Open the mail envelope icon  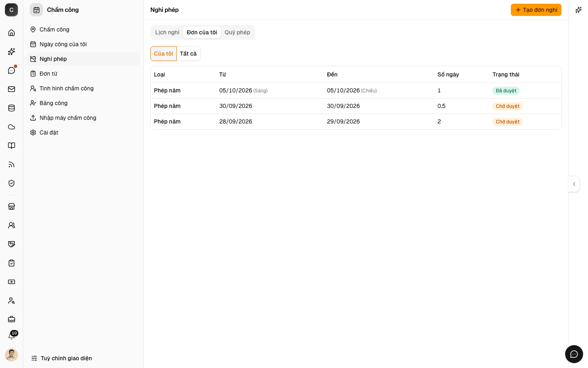[11, 89]
